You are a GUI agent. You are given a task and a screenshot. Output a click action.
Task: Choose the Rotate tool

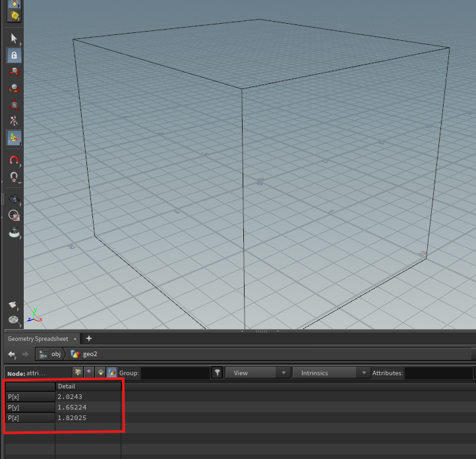pos(14,88)
